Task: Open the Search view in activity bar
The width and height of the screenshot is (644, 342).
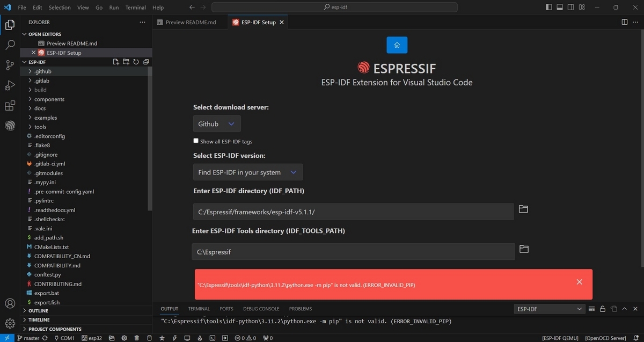Action: (x=10, y=45)
